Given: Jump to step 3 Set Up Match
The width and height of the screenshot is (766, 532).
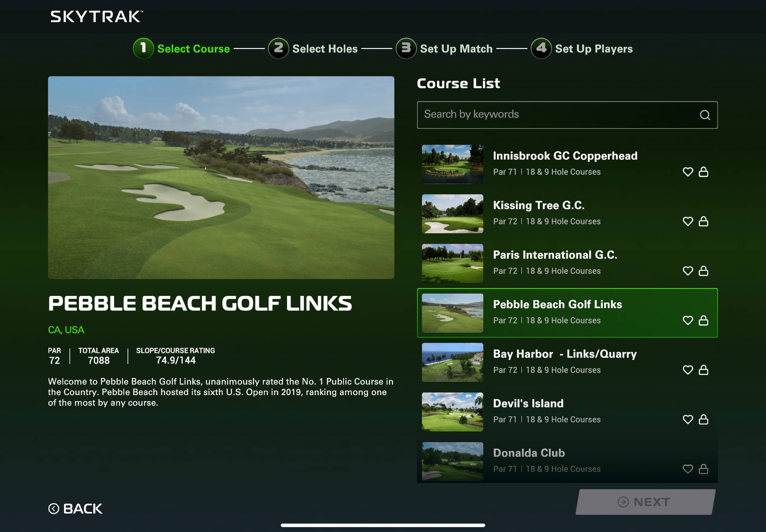Looking at the screenshot, I should click(x=444, y=48).
